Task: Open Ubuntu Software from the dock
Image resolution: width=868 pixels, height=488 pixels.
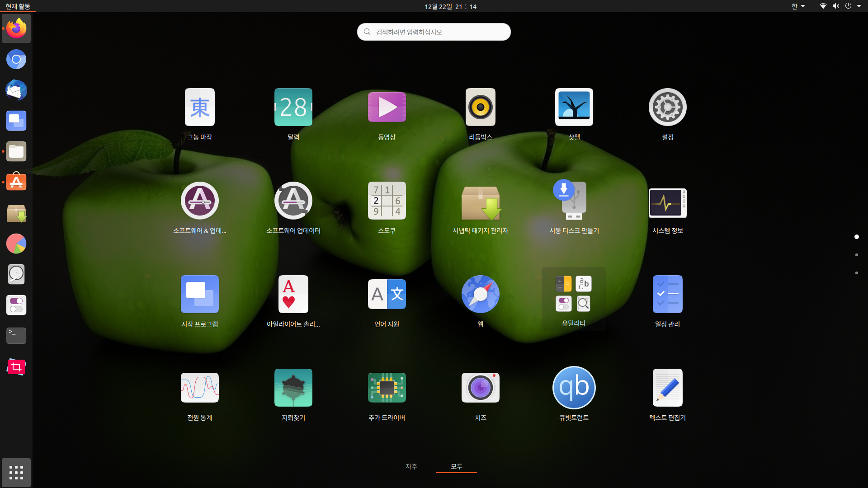Action: (16, 182)
